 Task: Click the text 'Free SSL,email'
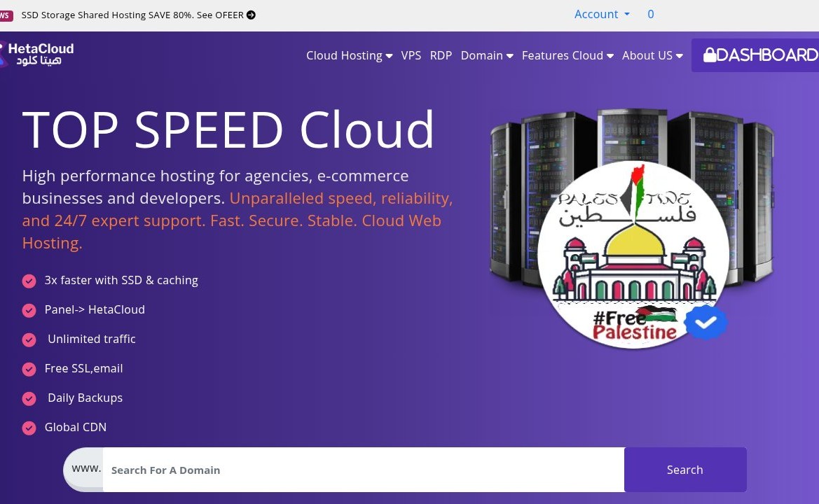tap(83, 368)
